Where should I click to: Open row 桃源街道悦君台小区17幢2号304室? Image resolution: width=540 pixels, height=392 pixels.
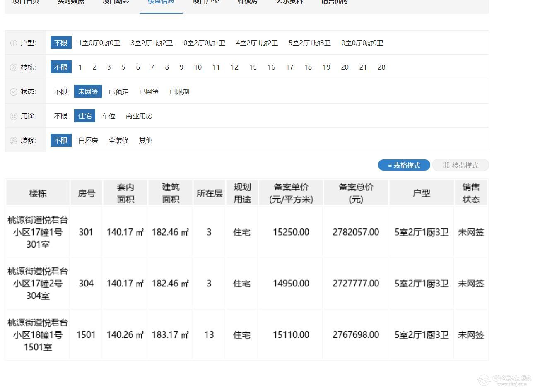(247, 284)
